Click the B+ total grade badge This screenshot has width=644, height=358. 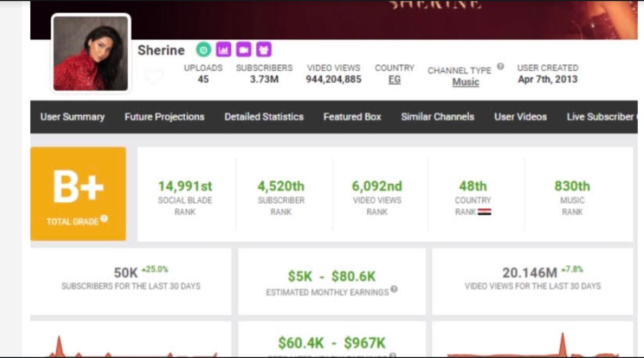[x=78, y=193]
